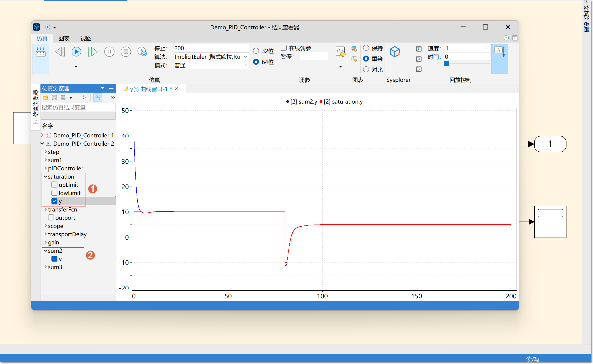Image resolution: width=593 pixels, height=364 pixels.
Task: Switch to the 视图 ribbon tab
Action: click(86, 38)
